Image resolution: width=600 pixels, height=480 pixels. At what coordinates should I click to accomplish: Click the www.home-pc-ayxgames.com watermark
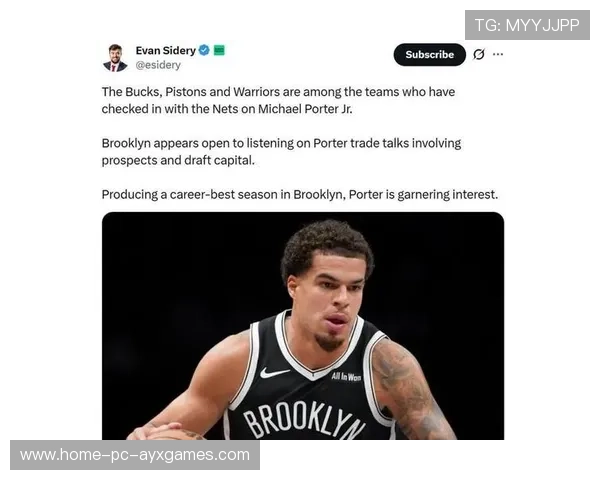coord(135,455)
